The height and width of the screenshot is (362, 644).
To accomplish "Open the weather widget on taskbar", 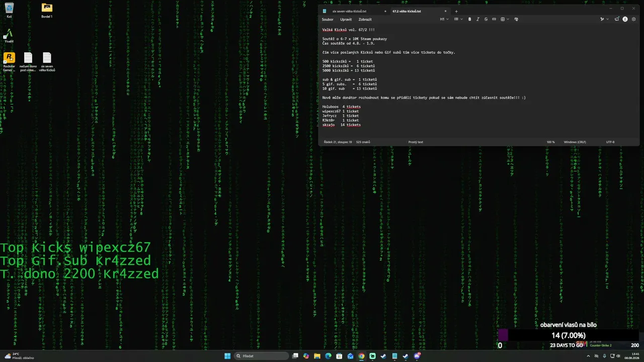I will point(19,356).
